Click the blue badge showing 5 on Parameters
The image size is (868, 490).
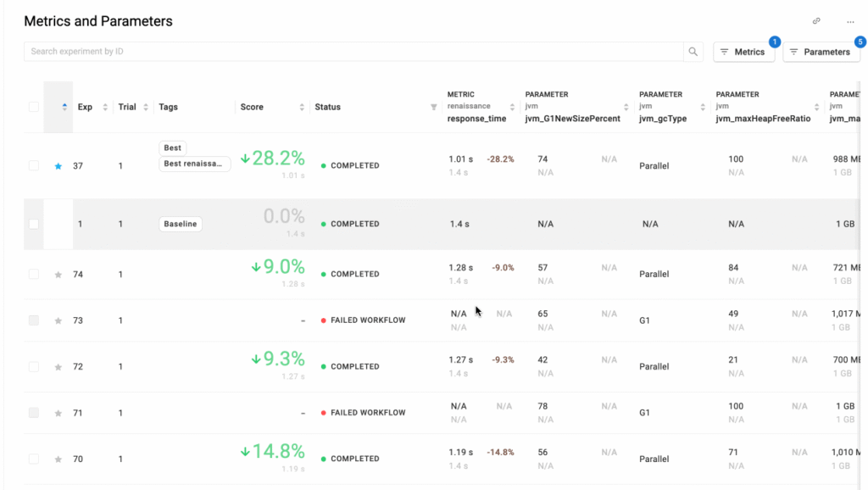[860, 40]
